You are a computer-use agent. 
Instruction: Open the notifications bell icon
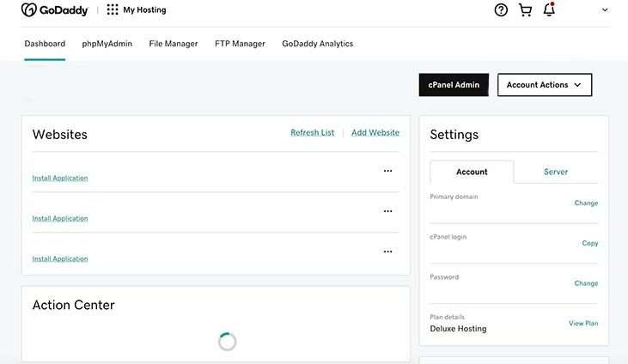pyautogui.click(x=549, y=10)
